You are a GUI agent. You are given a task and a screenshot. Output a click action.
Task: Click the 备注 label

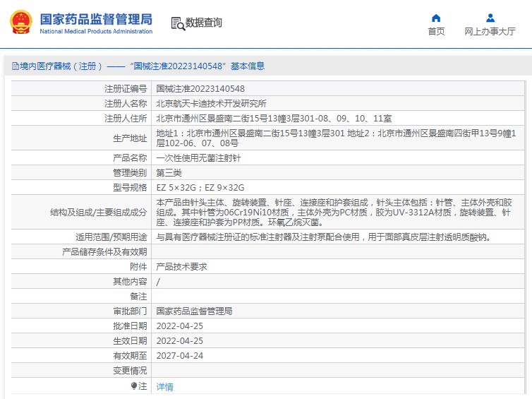coord(138,297)
